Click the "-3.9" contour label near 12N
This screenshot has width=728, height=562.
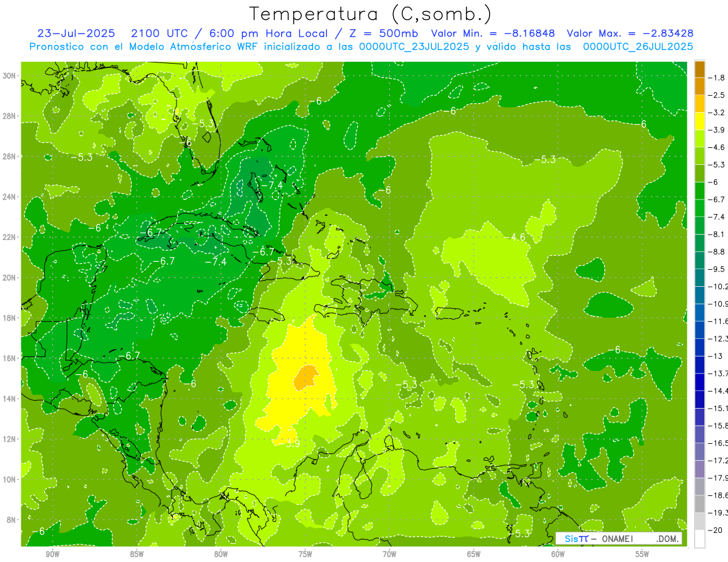(x=291, y=444)
